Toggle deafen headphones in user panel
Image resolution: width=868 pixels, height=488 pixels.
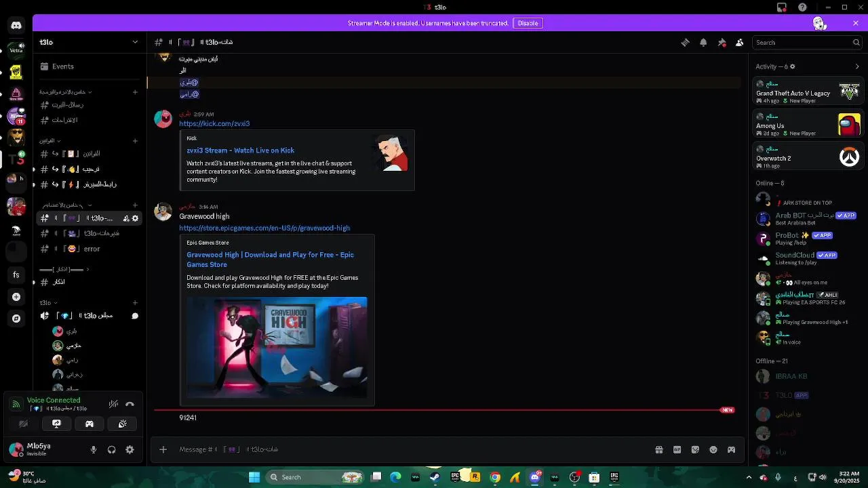click(111, 449)
